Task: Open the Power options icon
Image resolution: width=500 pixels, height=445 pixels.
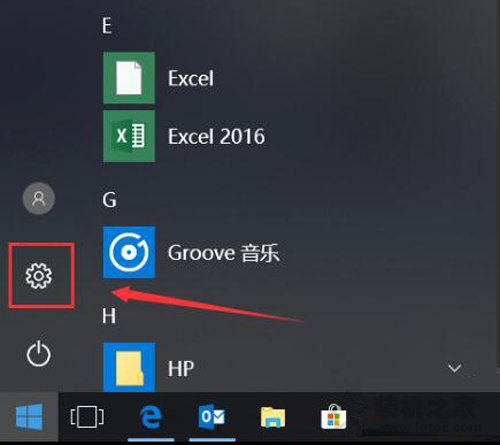Action: tap(39, 354)
